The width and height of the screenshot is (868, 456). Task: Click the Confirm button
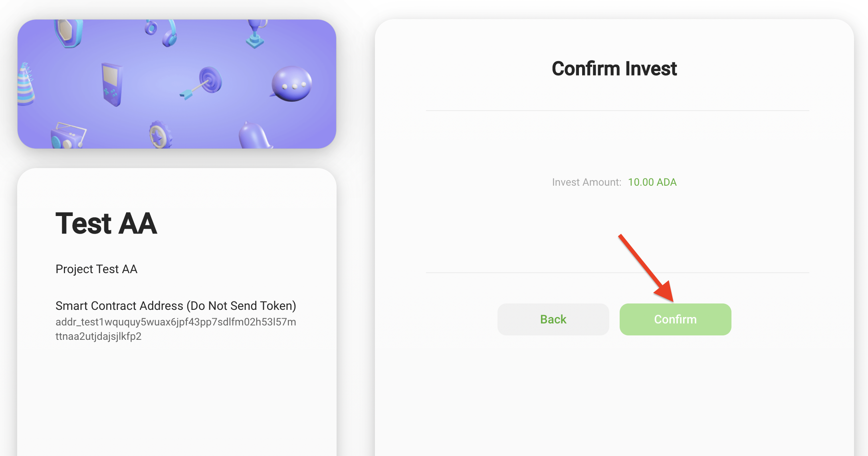pos(675,319)
